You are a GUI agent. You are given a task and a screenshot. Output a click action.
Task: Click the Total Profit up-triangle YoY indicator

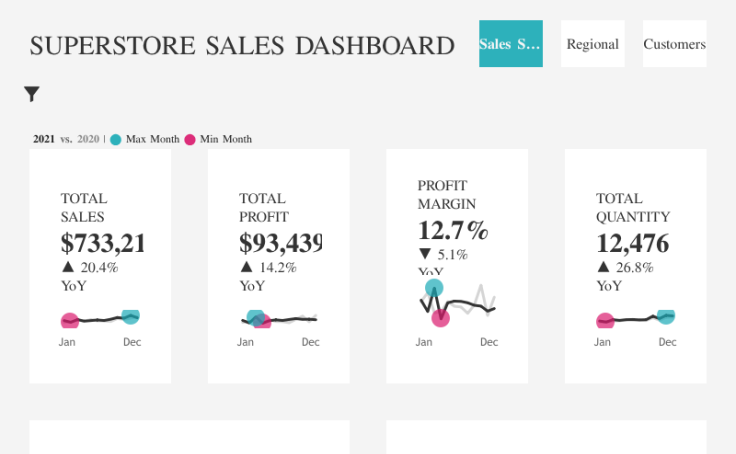246,267
